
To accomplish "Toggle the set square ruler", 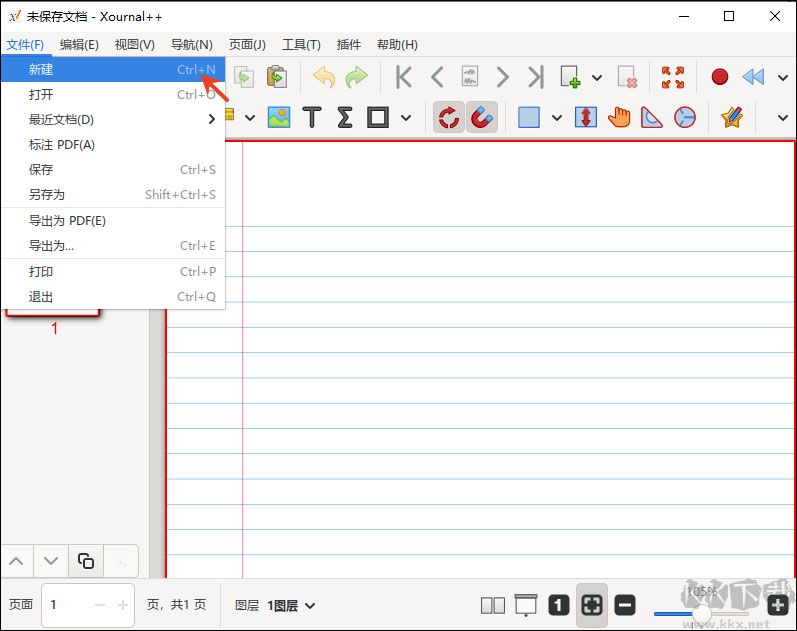I will 652,117.
